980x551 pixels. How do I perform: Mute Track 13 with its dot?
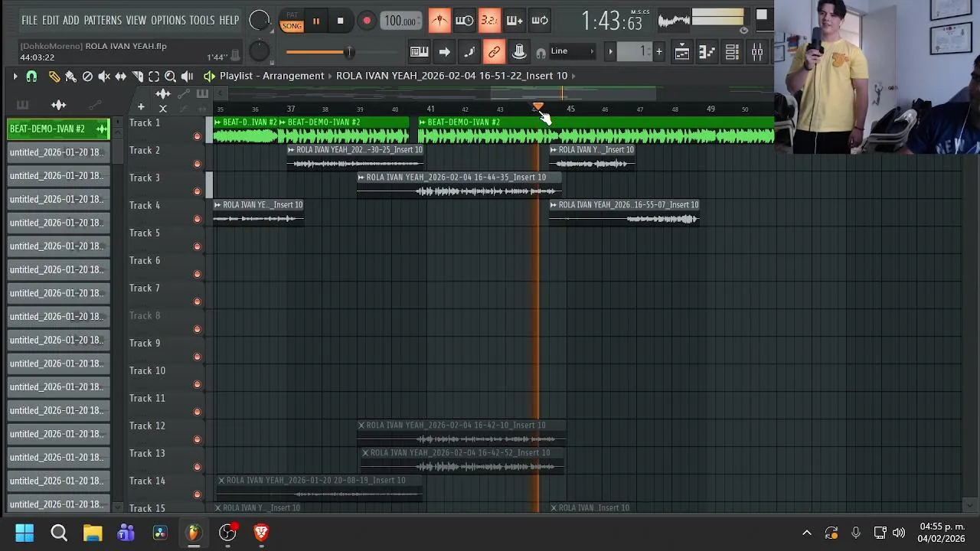point(198,467)
